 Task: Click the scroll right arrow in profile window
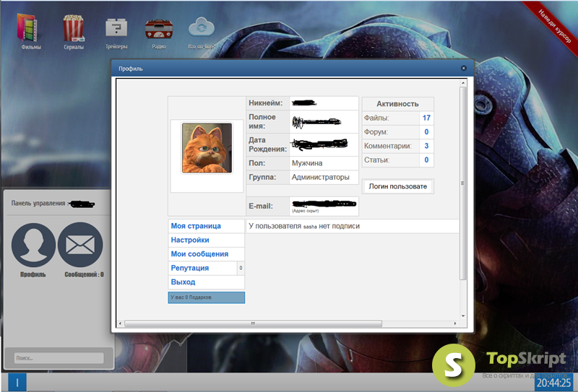tap(455, 323)
